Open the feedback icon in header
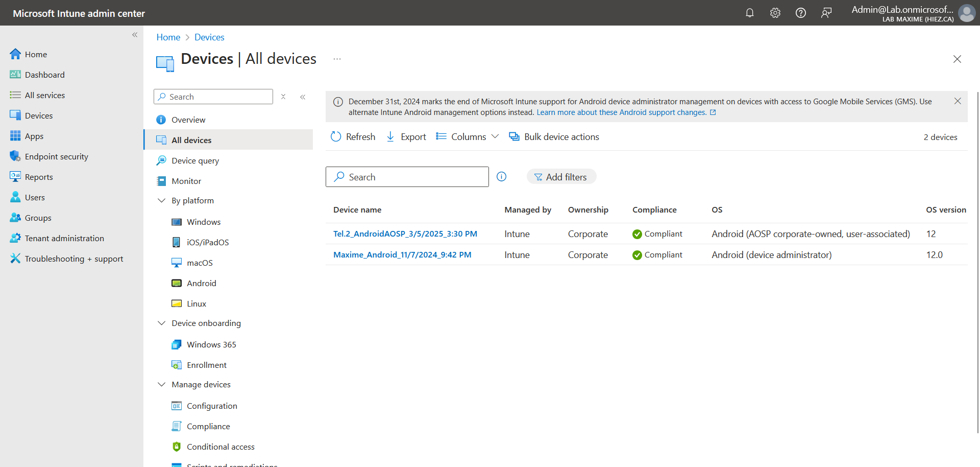The width and height of the screenshot is (980, 467). tap(826, 13)
